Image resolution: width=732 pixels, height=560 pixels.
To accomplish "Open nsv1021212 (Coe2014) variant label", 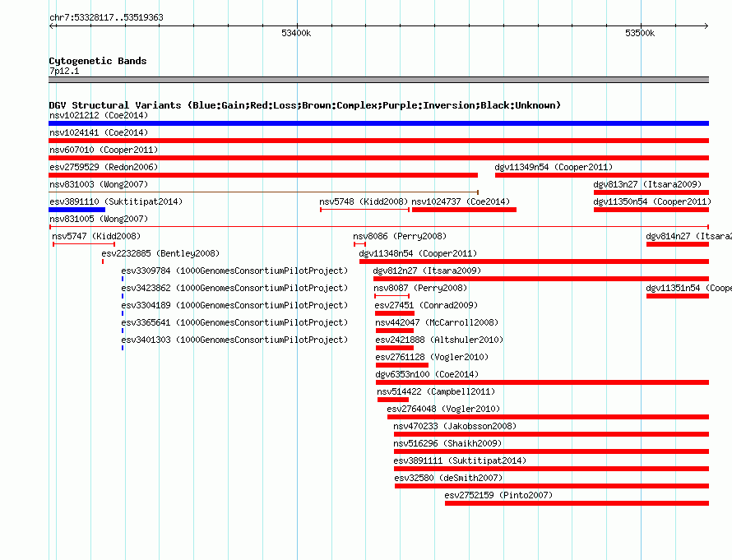I will pyautogui.click(x=99, y=115).
